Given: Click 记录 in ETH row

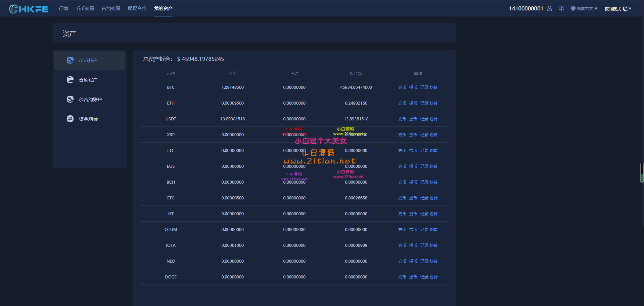Looking at the screenshot, I should [424, 103].
